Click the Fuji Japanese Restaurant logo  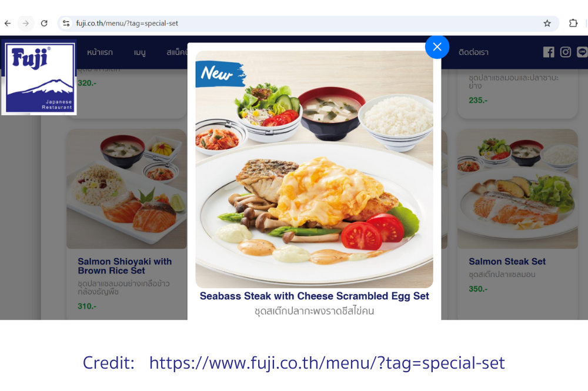point(39,77)
